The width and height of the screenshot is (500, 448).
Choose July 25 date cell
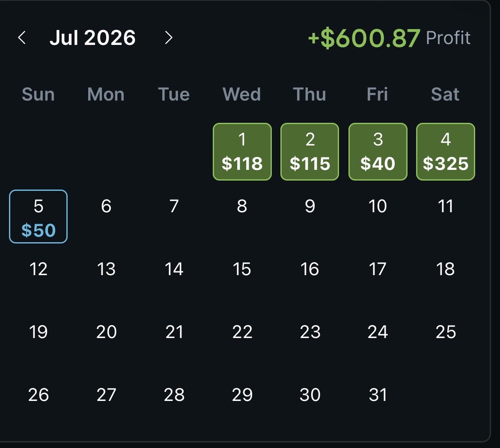pyautogui.click(x=446, y=332)
